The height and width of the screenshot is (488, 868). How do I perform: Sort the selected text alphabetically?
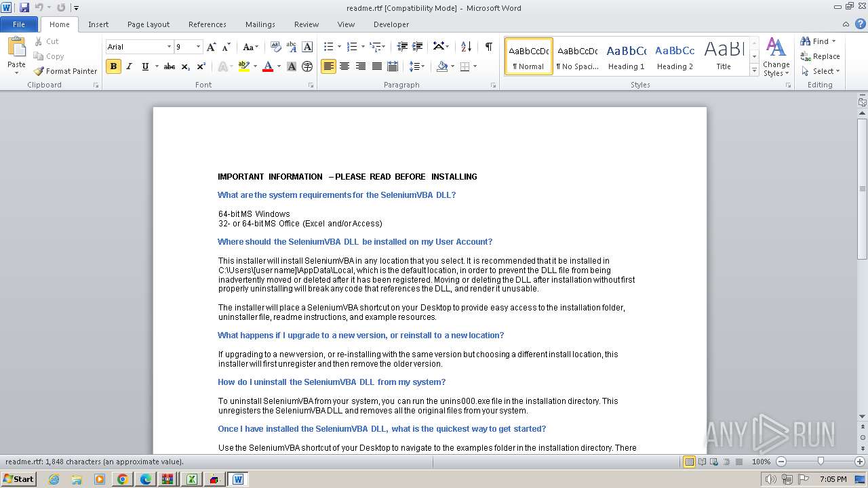pos(466,47)
